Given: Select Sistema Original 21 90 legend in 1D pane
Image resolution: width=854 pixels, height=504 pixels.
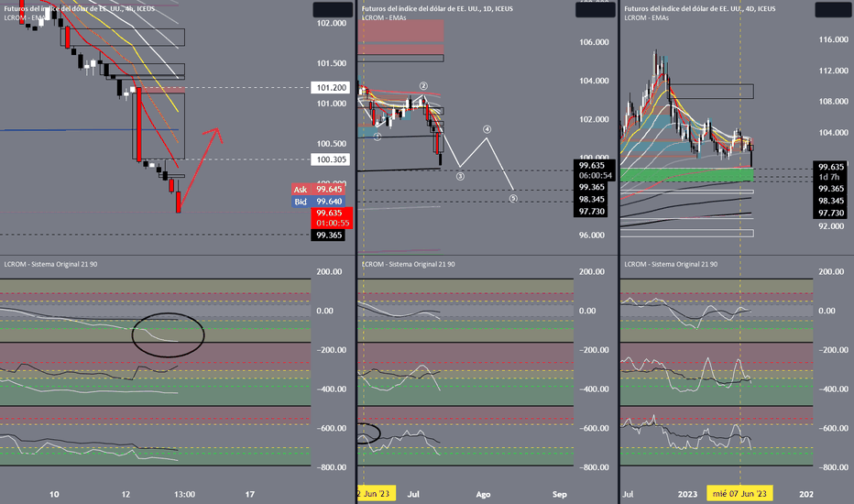Looking at the screenshot, I should point(409,264).
